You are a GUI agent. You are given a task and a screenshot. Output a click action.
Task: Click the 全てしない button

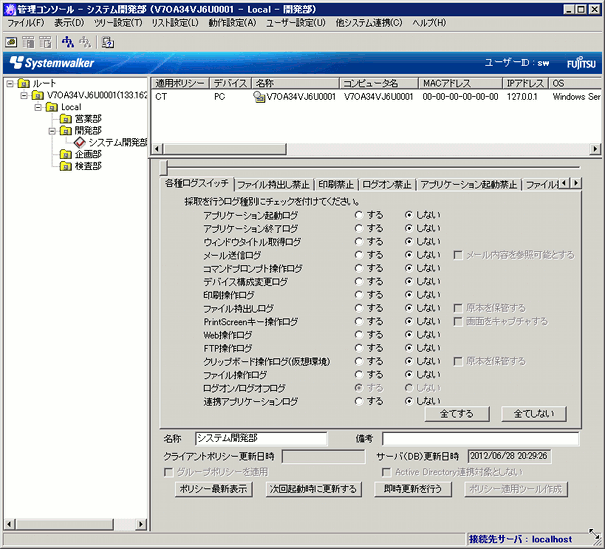pos(534,414)
